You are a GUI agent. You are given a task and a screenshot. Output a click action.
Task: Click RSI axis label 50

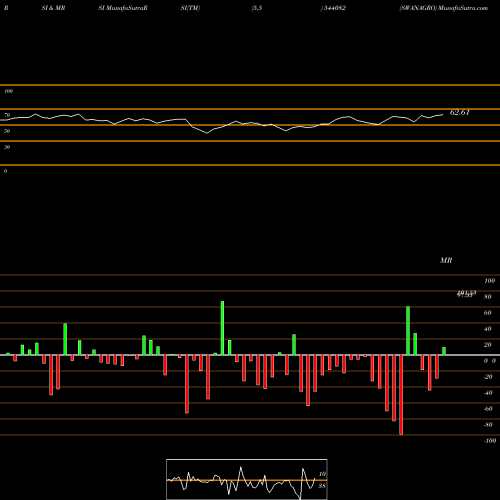[7, 131]
